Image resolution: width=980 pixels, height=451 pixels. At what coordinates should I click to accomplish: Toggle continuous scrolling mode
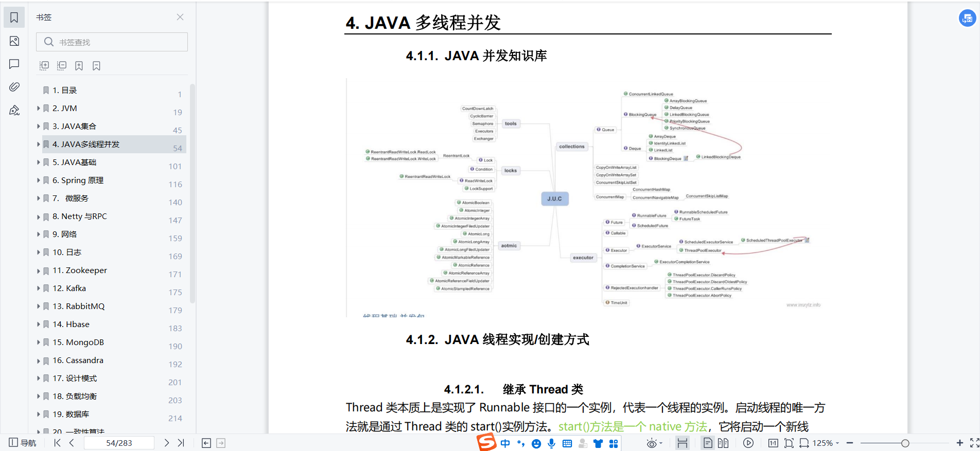tap(682, 443)
